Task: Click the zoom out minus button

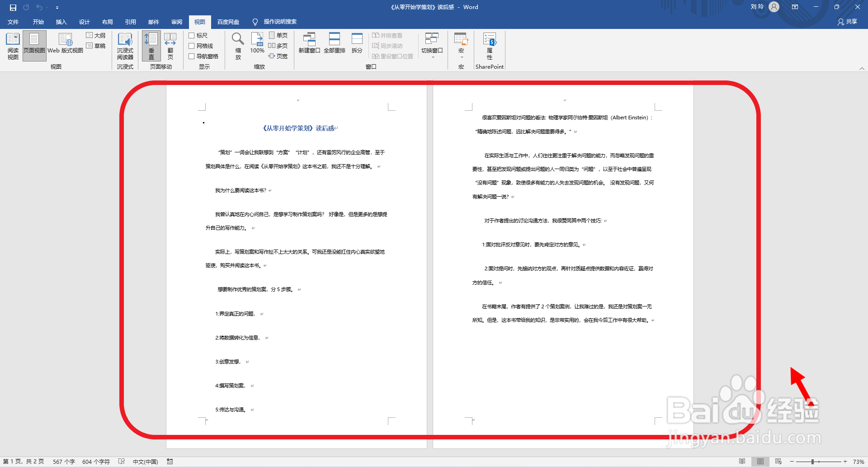Action: click(x=792, y=462)
